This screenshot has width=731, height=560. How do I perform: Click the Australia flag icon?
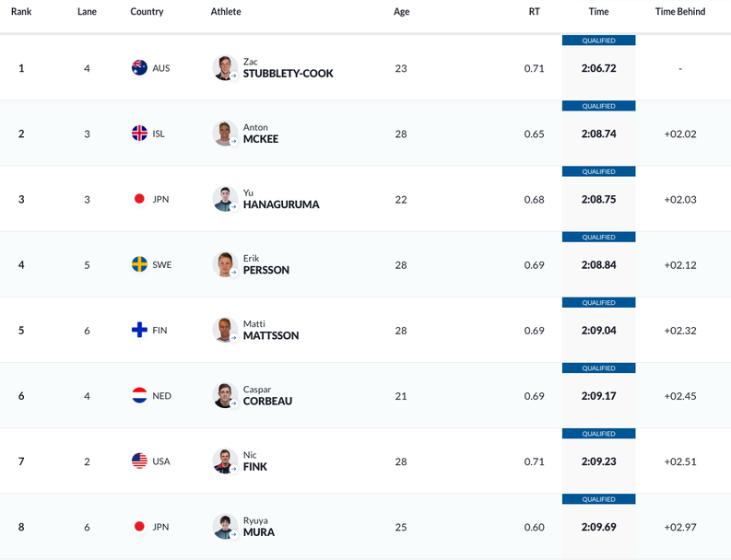pos(139,68)
